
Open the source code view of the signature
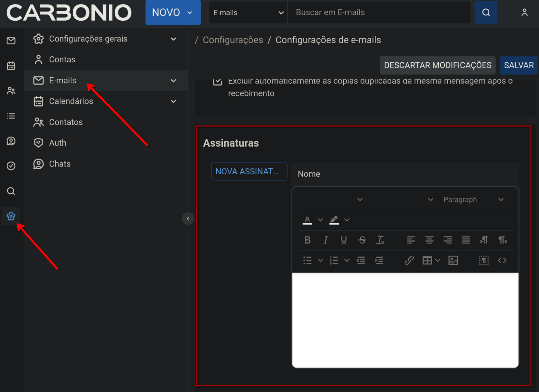click(x=502, y=261)
